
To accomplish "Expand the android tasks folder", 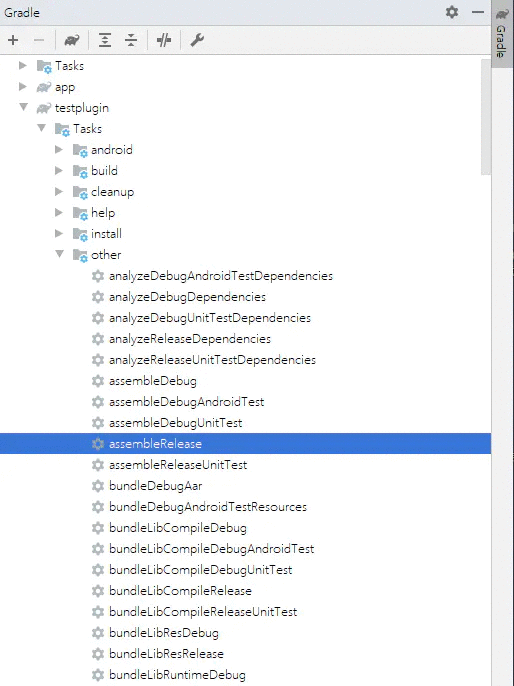I will tap(59, 150).
